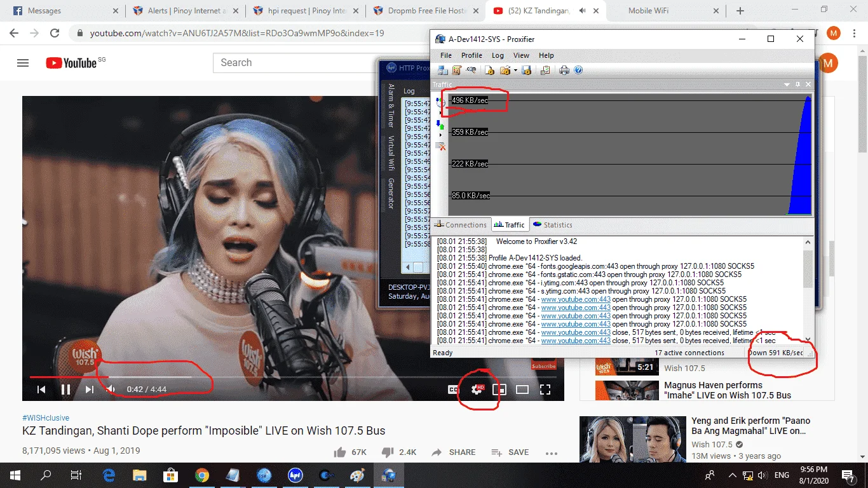Mute the YouTube video volume

pos(111,390)
